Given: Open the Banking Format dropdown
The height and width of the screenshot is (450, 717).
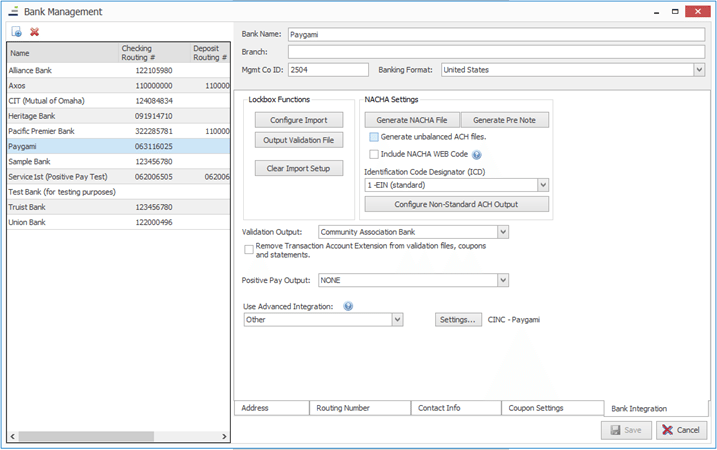Looking at the screenshot, I should tap(699, 70).
